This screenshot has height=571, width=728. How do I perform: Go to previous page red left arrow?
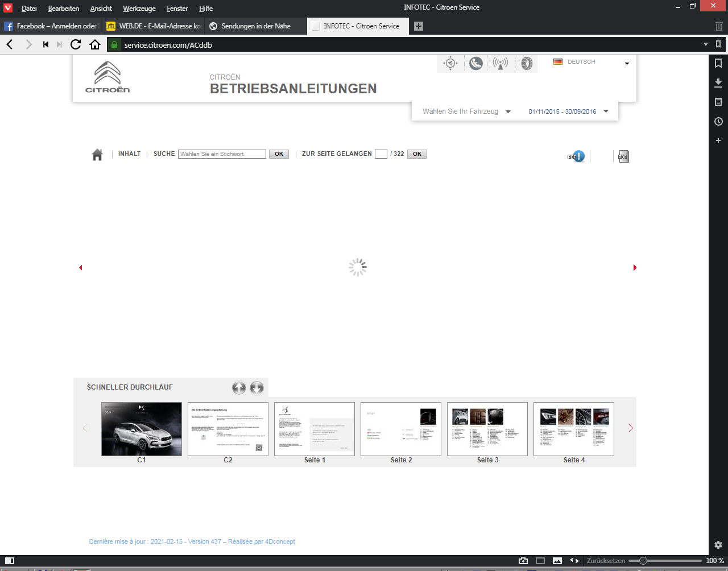[x=80, y=267]
